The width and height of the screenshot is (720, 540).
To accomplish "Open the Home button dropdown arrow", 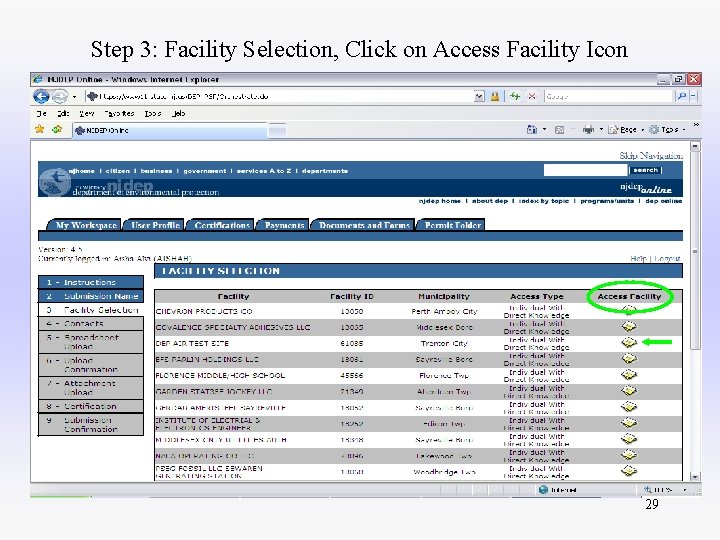I will pyautogui.click(x=545, y=130).
